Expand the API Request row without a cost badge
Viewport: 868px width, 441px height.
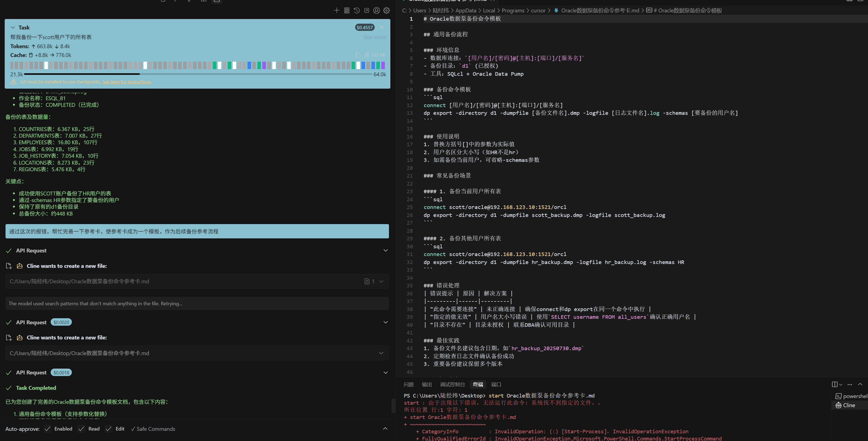[385, 250]
